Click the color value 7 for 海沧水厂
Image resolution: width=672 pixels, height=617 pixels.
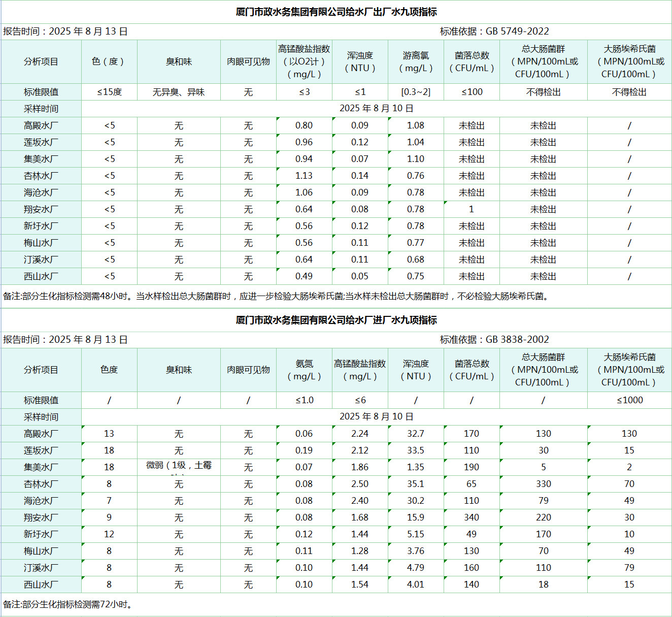point(109,501)
